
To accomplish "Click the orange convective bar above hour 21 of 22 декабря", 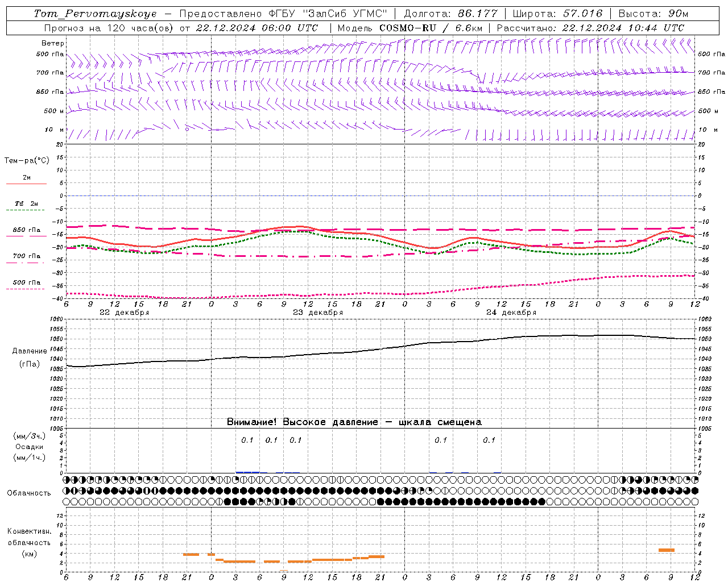I will pyautogui.click(x=191, y=554).
